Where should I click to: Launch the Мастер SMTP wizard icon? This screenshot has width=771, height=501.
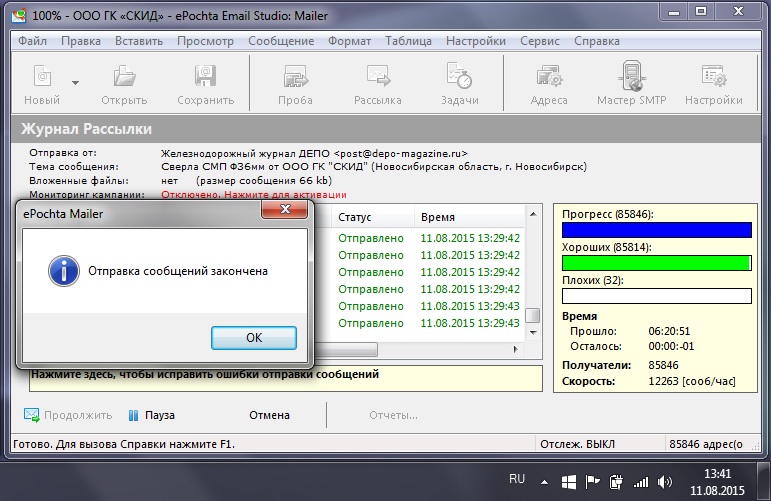631,75
